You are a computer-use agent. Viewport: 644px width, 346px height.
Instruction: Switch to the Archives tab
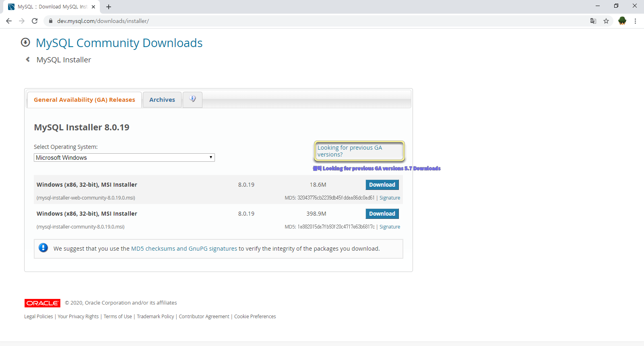(x=162, y=100)
